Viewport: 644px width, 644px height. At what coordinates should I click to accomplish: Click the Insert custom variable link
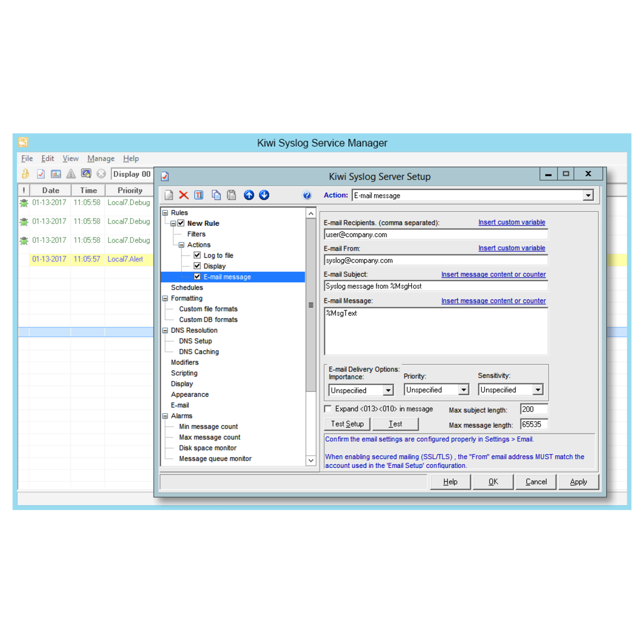pyautogui.click(x=511, y=222)
